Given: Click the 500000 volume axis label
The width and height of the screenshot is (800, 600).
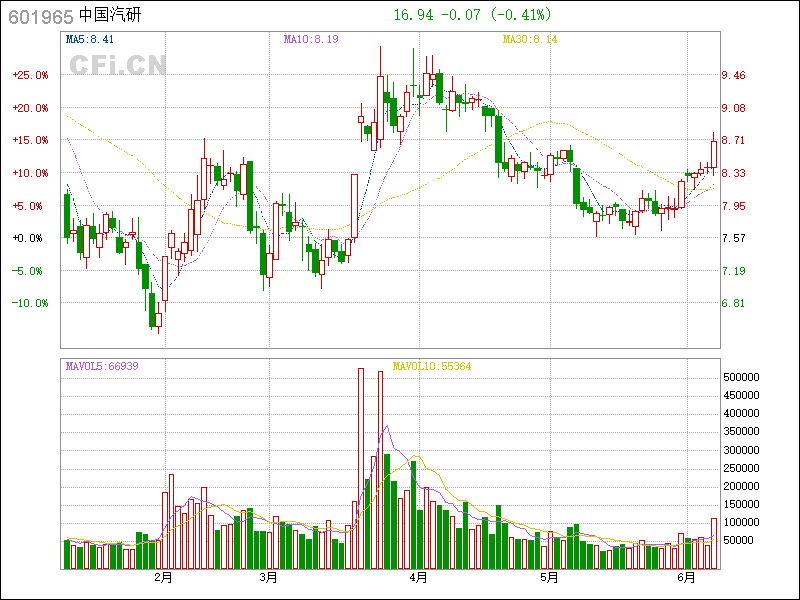Looking at the screenshot, I should 744,377.
